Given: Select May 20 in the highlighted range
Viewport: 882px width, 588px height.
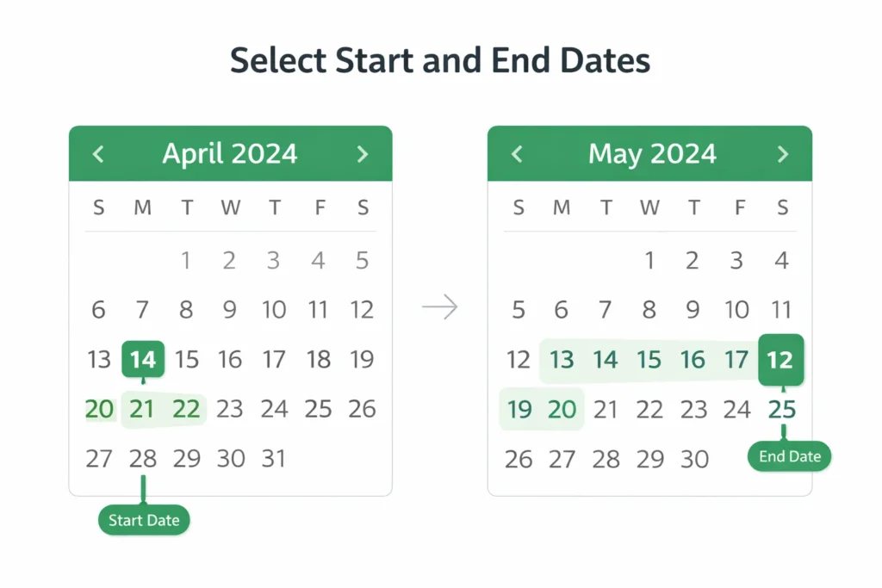Looking at the screenshot, I should point(562,409).
